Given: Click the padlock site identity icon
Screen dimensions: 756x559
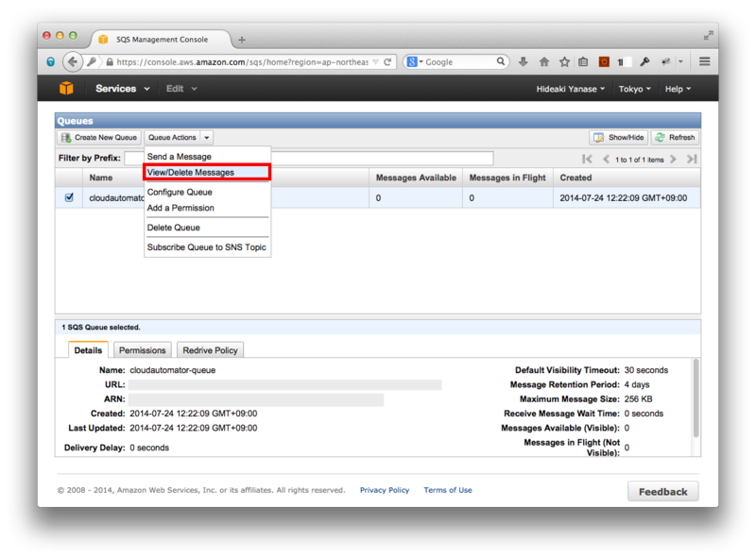Looking at the screenshot, I should (110, 62).
